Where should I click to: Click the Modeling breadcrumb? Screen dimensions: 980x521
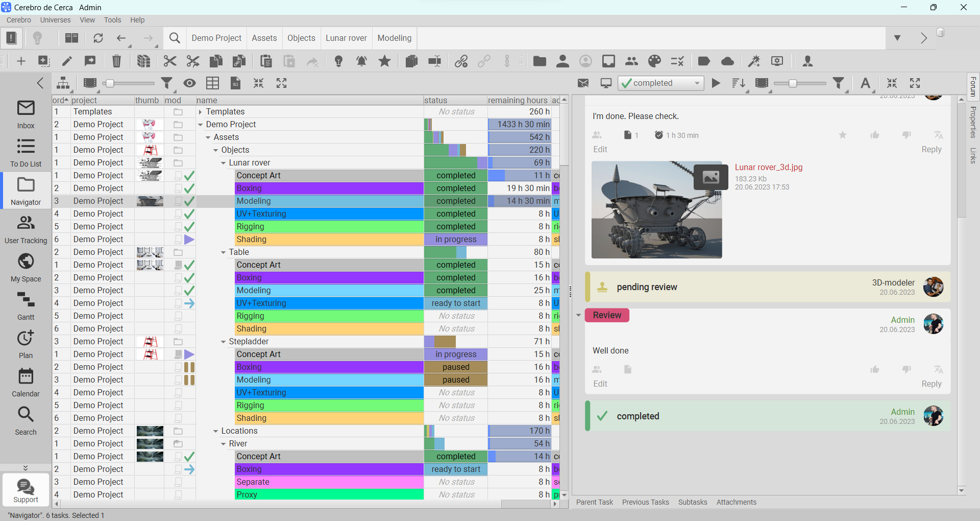click(x=394, y=38)
